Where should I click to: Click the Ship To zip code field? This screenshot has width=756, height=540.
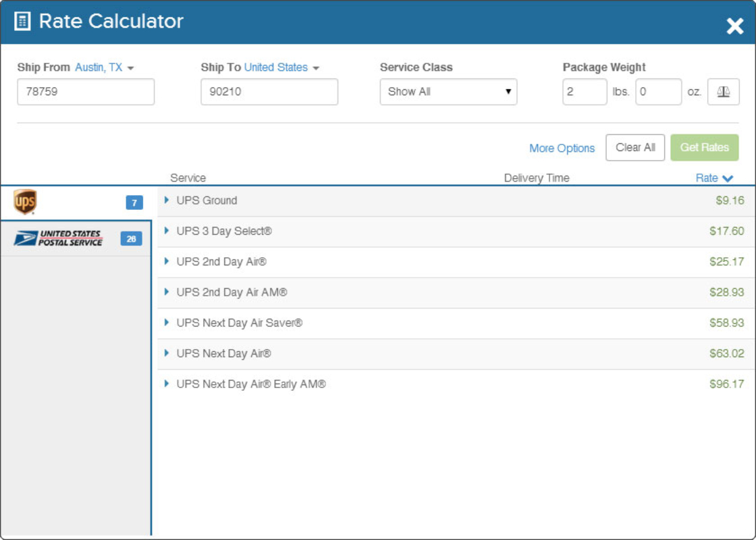[x=269, y=92]
